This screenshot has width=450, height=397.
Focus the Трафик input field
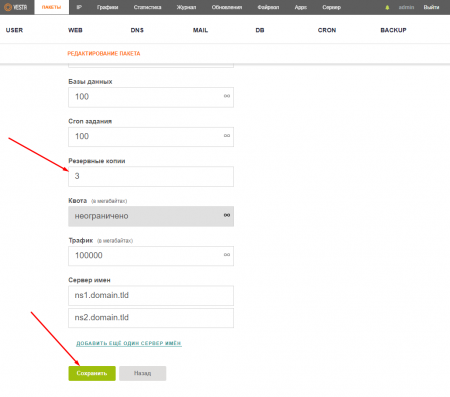pyautogui.click(x=151, y=256)
